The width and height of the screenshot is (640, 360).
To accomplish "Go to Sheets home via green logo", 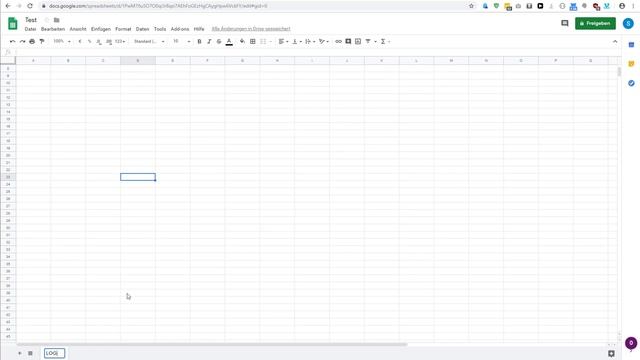I will pos(13,24).
